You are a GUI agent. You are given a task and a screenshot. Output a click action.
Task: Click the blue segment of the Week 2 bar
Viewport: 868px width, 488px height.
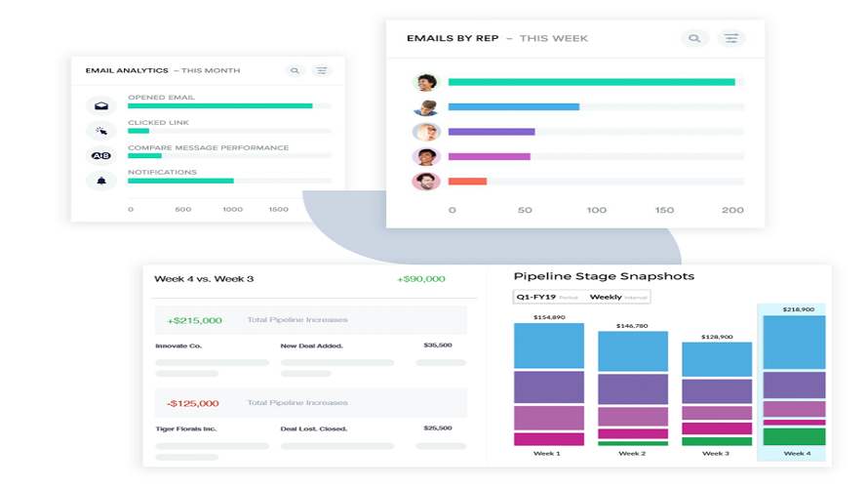[633, 351]
